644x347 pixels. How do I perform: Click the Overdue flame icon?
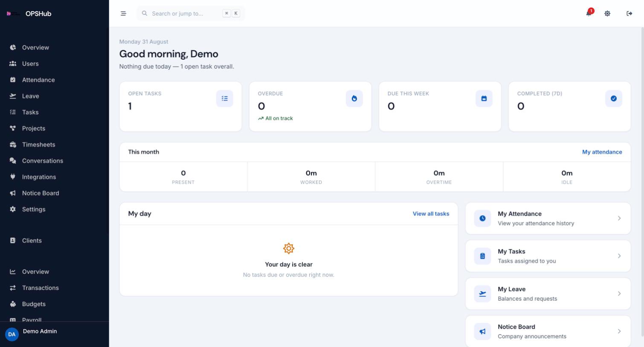354,98
